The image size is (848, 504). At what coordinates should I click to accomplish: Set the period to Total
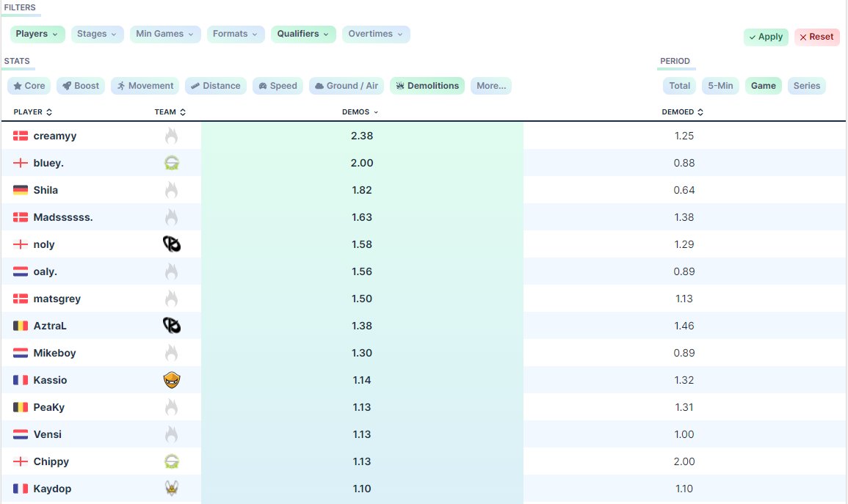[x=679, y=86]
